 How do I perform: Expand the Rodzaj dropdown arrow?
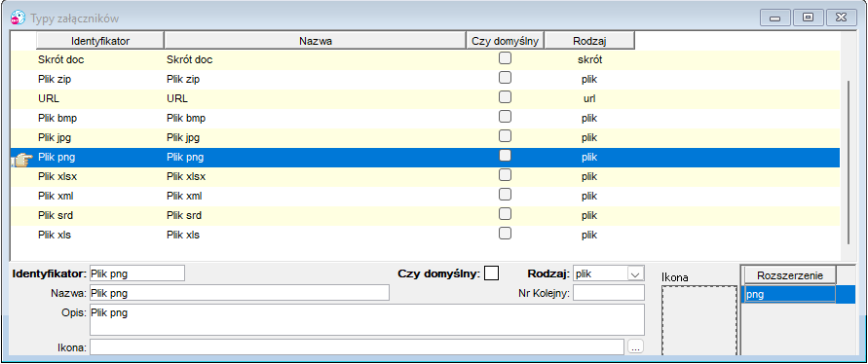(635, 273)
